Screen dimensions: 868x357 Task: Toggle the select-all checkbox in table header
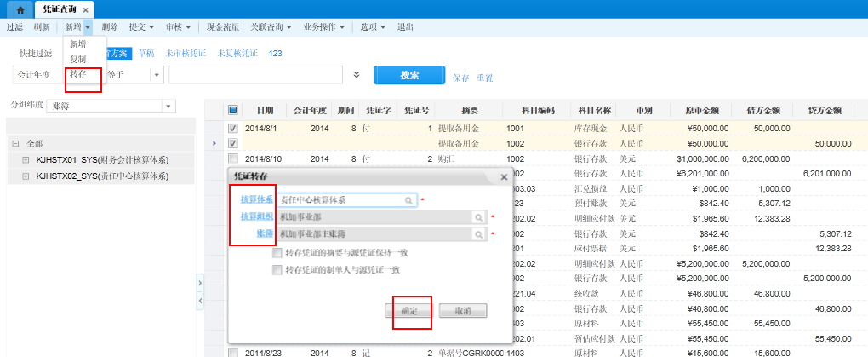pyautogui.click(x=233, y=110)
